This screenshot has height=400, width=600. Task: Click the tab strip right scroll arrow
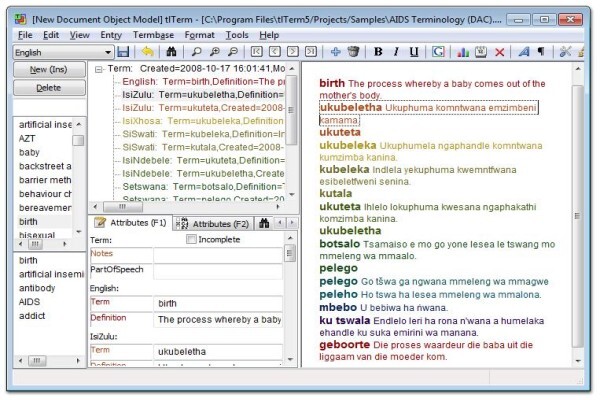(x=292, y=223)
